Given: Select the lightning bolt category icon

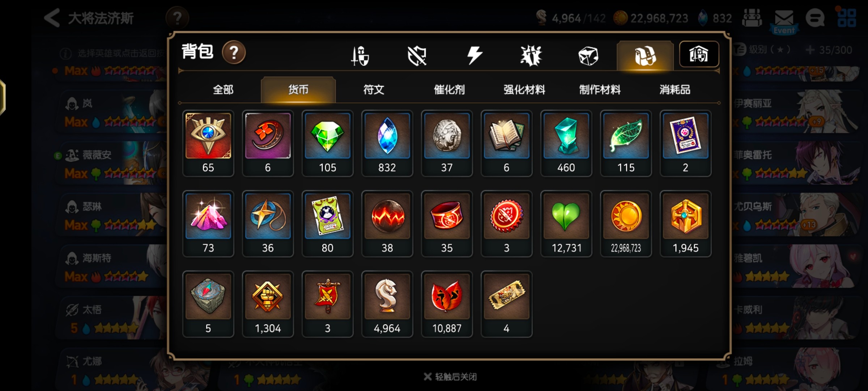Looking at the screenshot, I should [x=474, y=55].
